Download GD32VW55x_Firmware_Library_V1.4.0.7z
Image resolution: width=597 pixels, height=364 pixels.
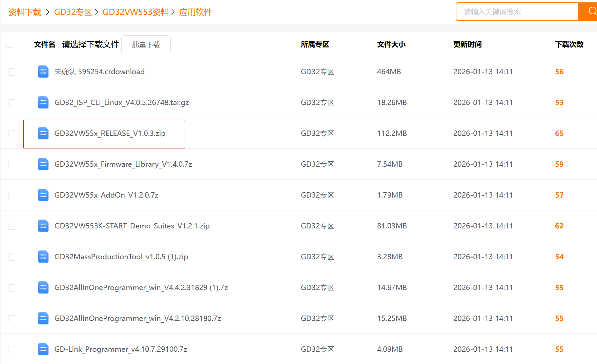(x=123, y=164)
